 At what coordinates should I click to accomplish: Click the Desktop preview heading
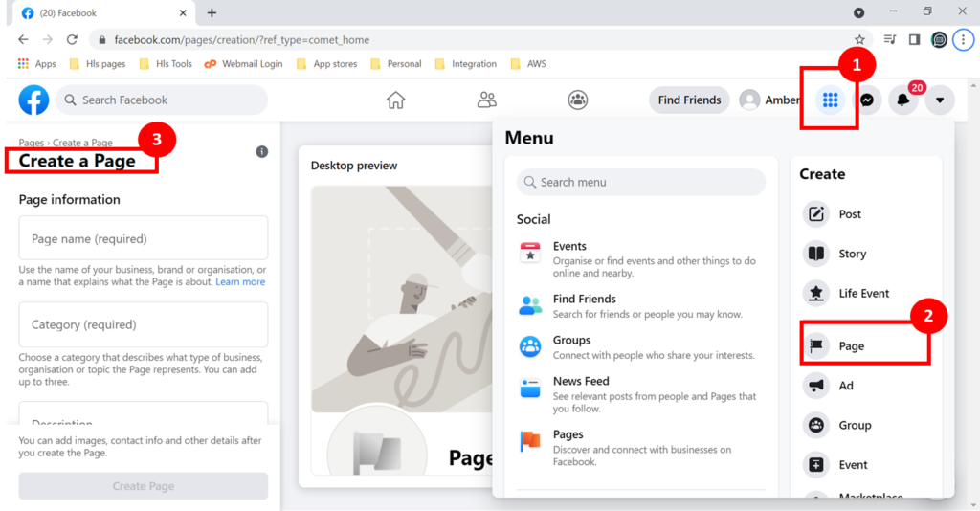click(x=354, y=166)
